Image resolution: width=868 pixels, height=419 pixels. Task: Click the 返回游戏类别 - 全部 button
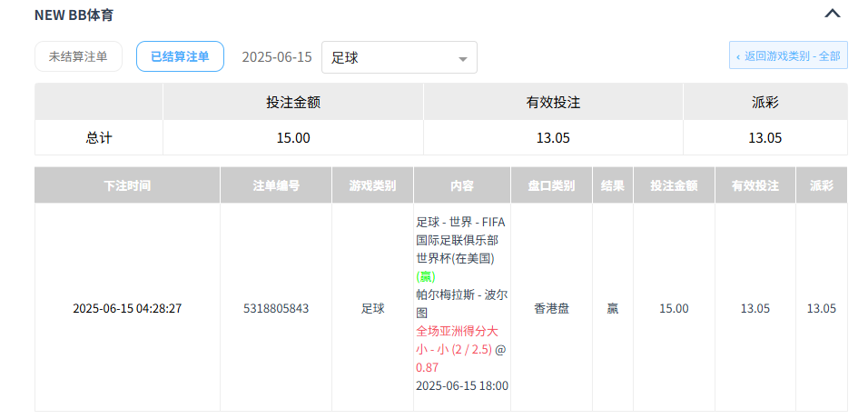coord(787,56)
